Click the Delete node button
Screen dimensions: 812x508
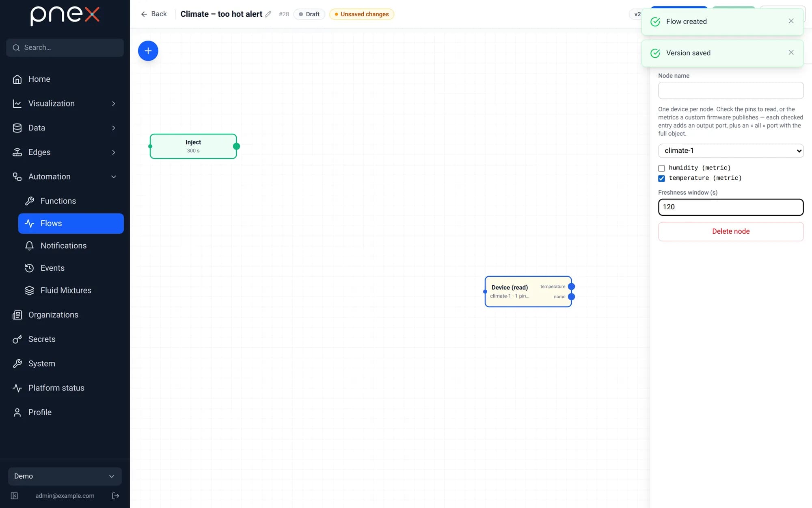pyautogui.click(x=731, y=231)
